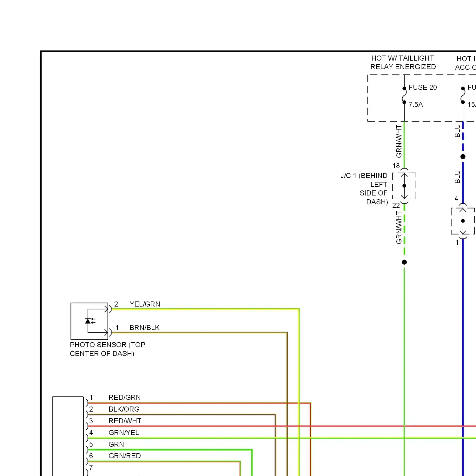Image resolution: width=476 pixels, height=476 pixels.
Task: Click the junction connector below pin 4
Action: [463, 221]
